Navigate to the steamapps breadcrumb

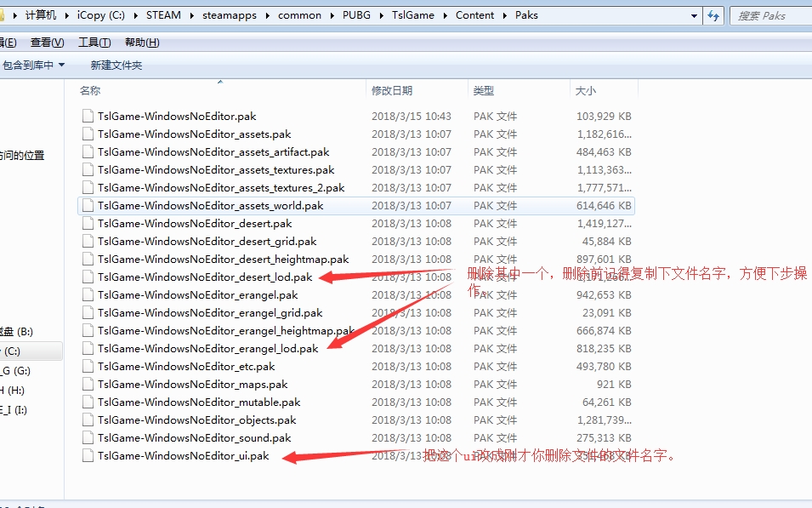click(x=230, y=15)
